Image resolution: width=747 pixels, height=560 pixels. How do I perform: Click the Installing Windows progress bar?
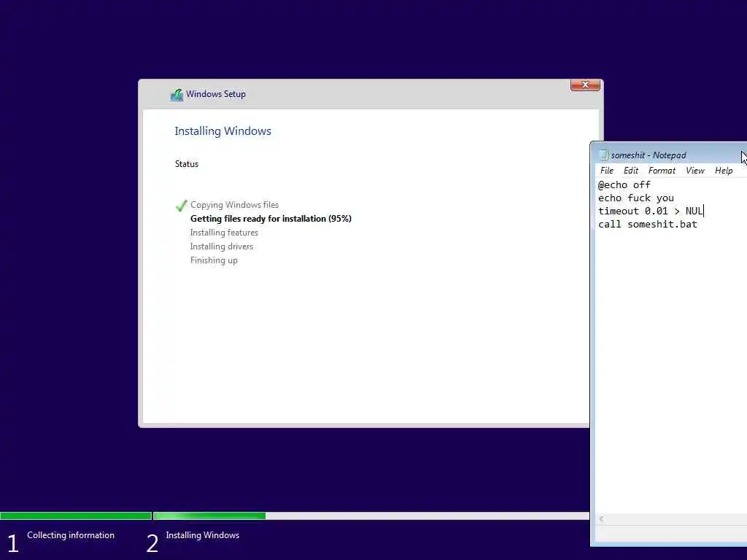point(371,516)
